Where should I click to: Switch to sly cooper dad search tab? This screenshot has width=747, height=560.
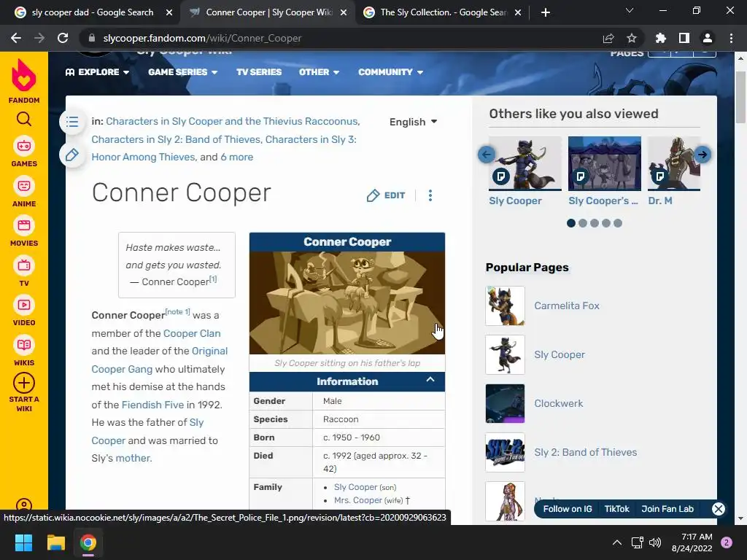point(93,12)
